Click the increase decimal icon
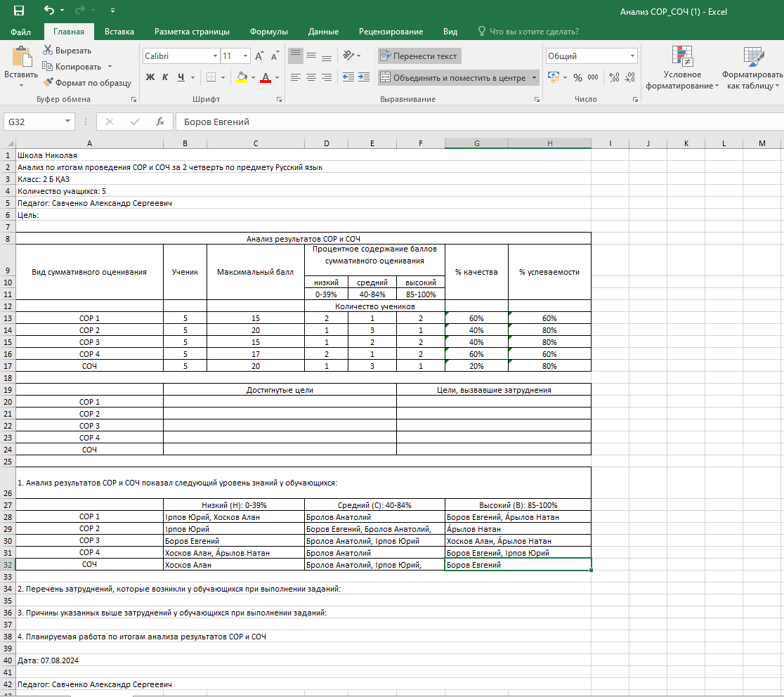Viewport: 784px width, 697px height. pyautogui.click(x=615, y=77)
